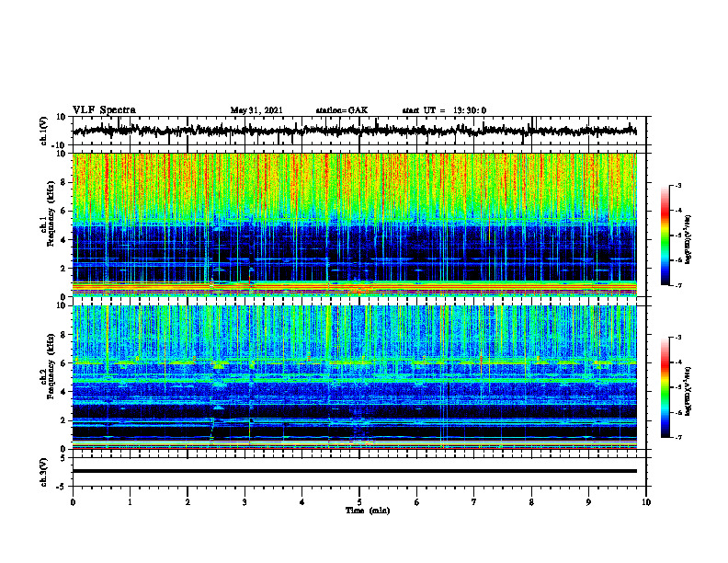Screen dimensions: 728x563
Task: Click the "6" tick on ch.1 frequency axis
Action: coord(64,211)
